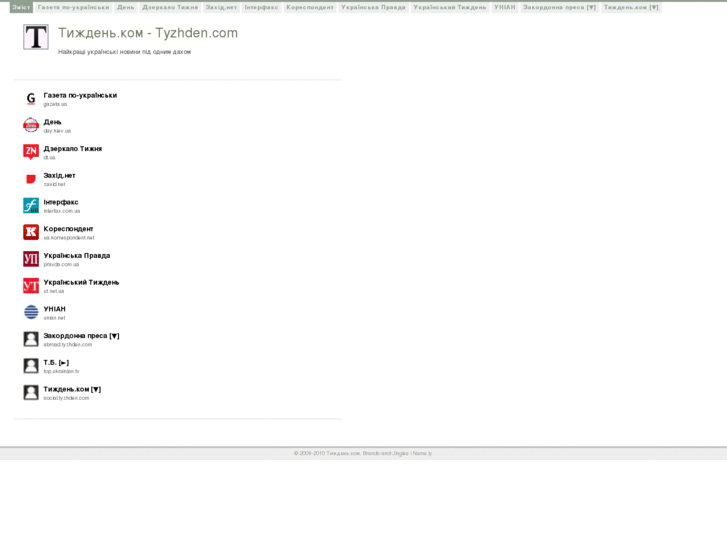Click the Тиждень.ком - Tyzhden.com site title
The image size is (727, 545).
(x=148, y=33)
